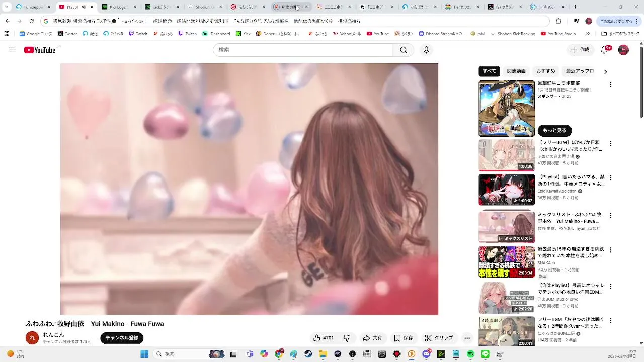Screen dimensions: 644x362
Task: Open the Chrome apps grid in the bookmarks bar
Action: (x=7, y=34)
